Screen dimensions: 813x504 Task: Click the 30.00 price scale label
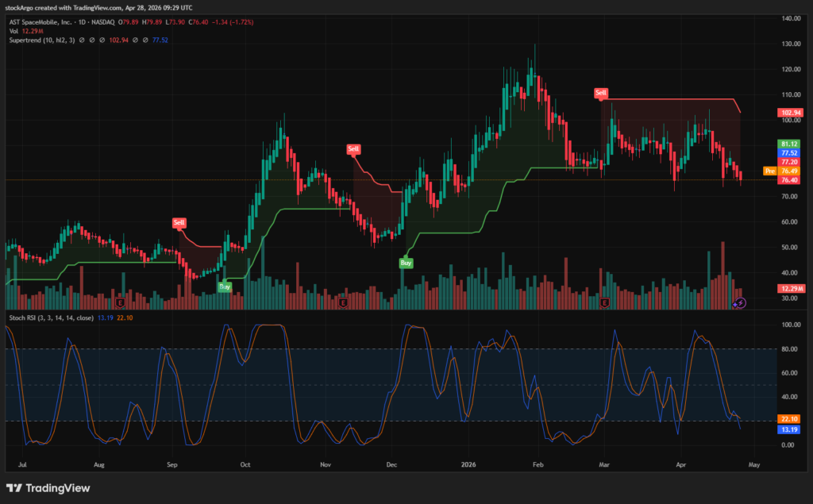point(789,298)
